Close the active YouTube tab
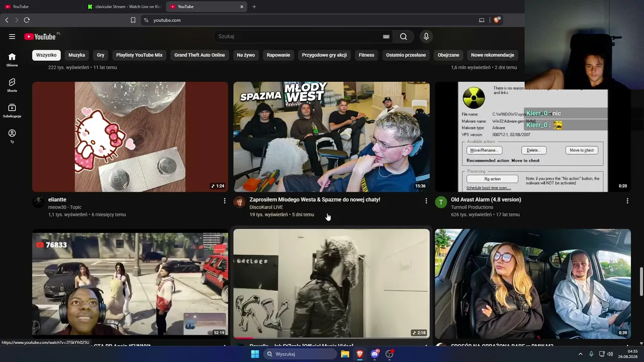 (x=242, y=7)
